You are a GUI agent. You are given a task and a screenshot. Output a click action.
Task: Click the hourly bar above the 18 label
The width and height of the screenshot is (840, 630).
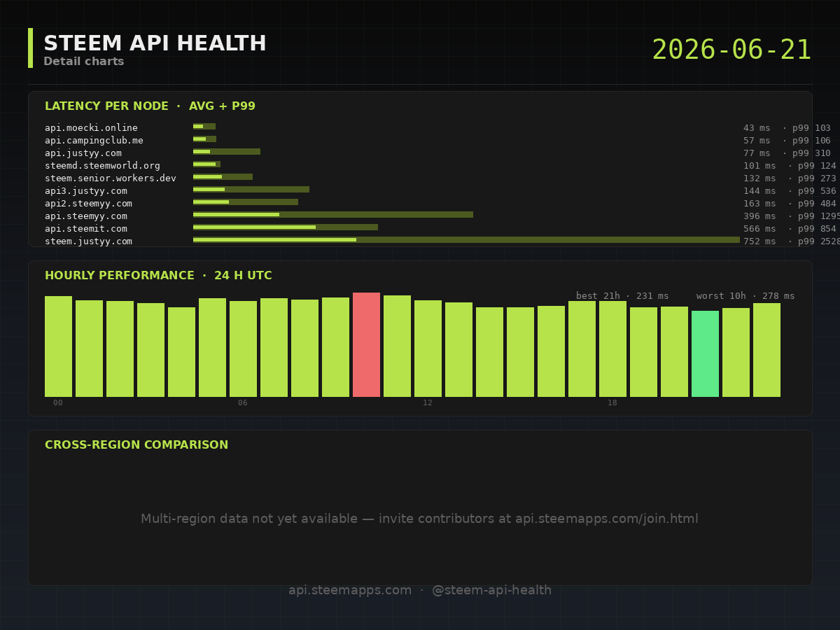point(612,349)
